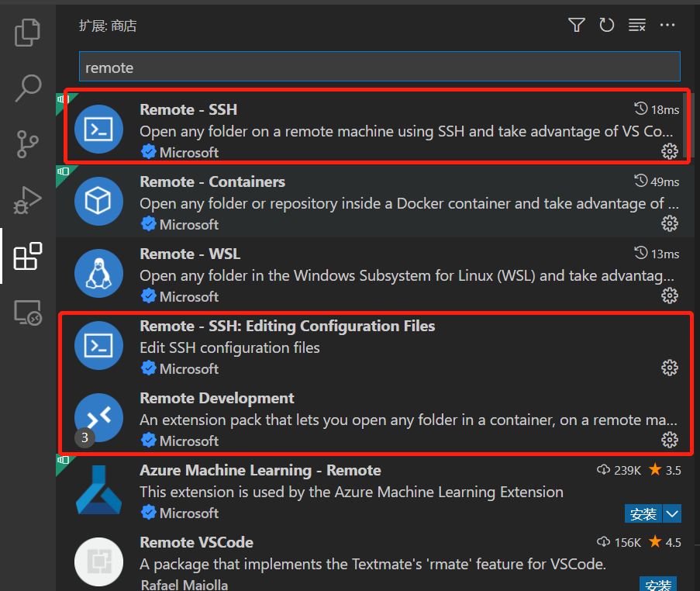
Task: Click the filter extensions funnel icon
Action: (x=576, y=26)
